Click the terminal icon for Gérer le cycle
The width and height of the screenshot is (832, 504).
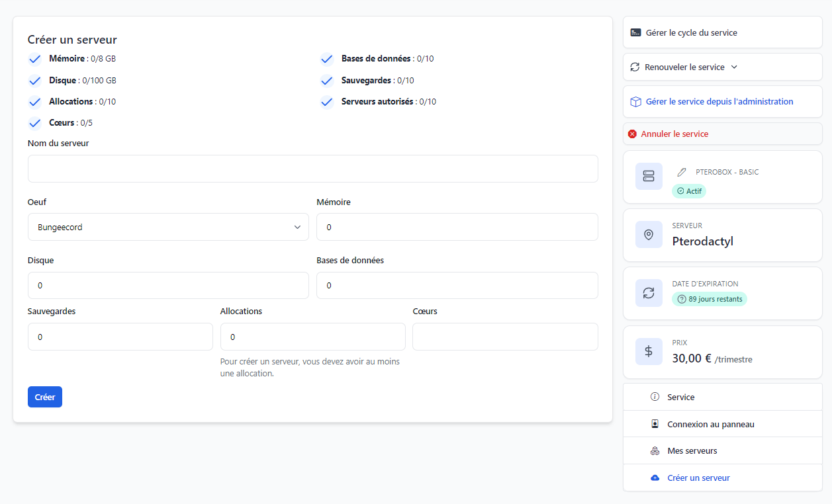635,32
